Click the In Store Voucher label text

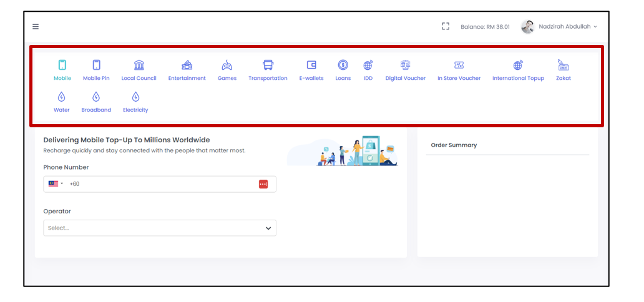click(x=459, y=78)
